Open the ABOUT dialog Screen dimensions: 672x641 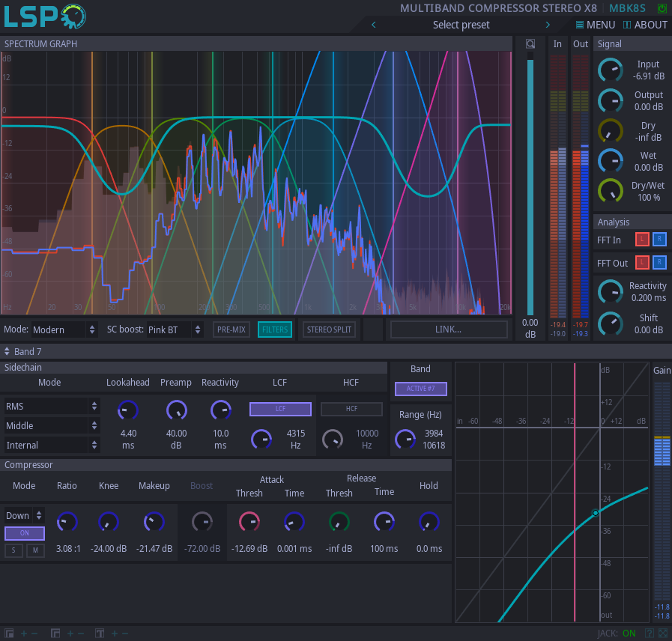tap(645, 24)
